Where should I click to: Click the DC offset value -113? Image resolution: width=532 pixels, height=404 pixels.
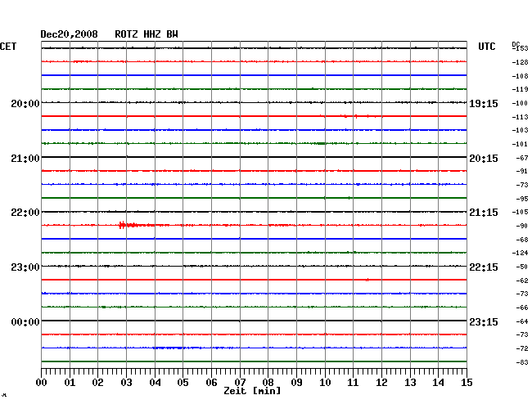pyautogui.click(x=520, y=117)
